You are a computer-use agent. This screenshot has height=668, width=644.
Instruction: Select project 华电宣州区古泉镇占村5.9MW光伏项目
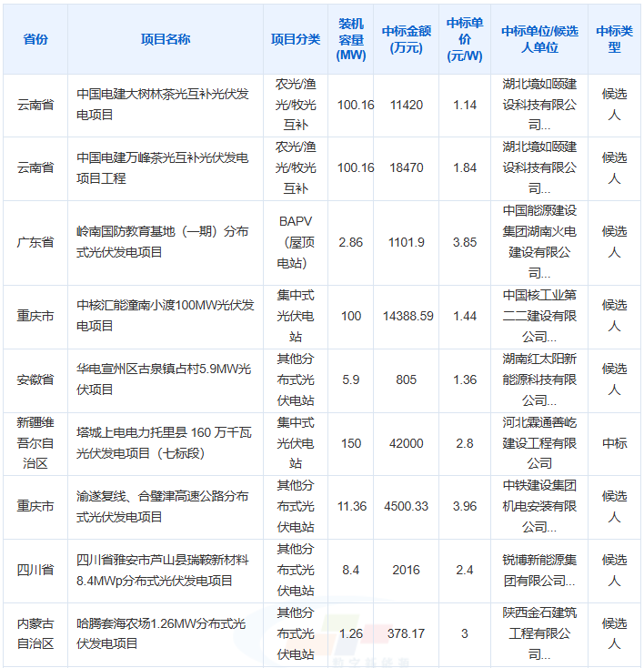point(164,380)
